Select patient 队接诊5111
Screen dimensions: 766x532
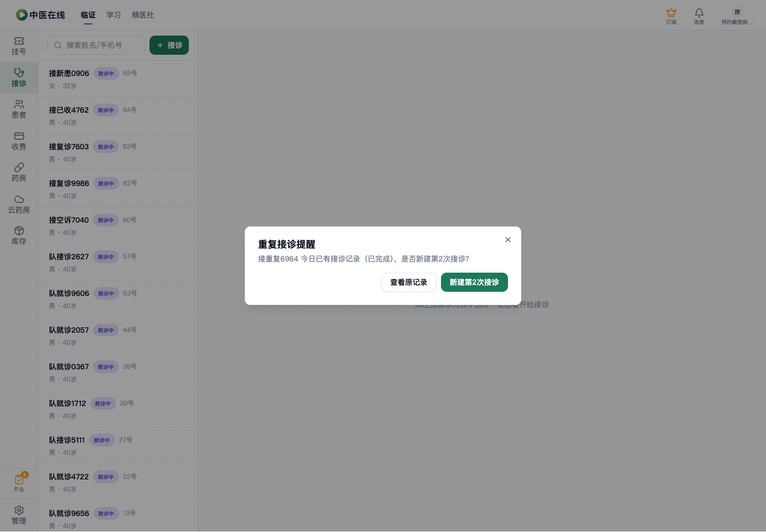coord(118,445)
